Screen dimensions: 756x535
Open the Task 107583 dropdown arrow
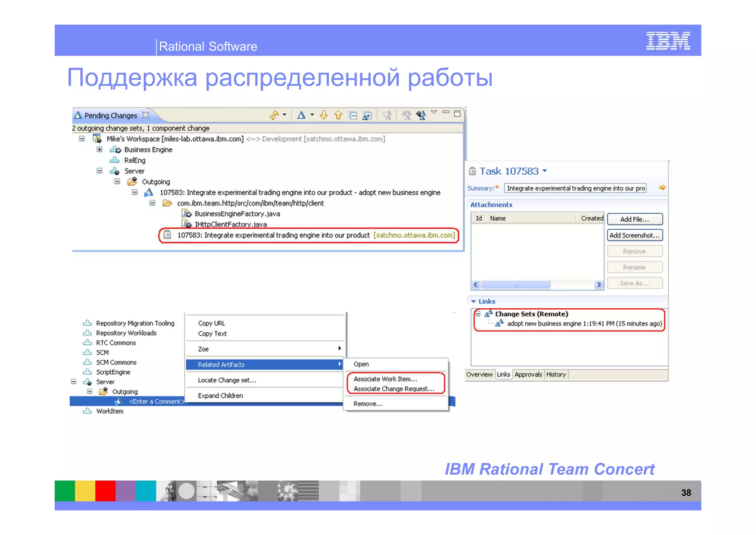(545, 171)
